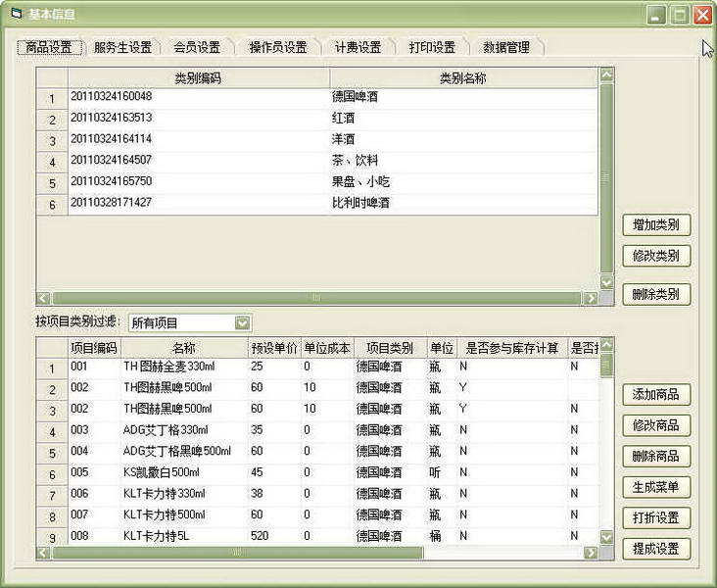The height and width of the screenshot is (588, 717).
Task: Select the 商品设置 tab
Action: tap(49, 47)
